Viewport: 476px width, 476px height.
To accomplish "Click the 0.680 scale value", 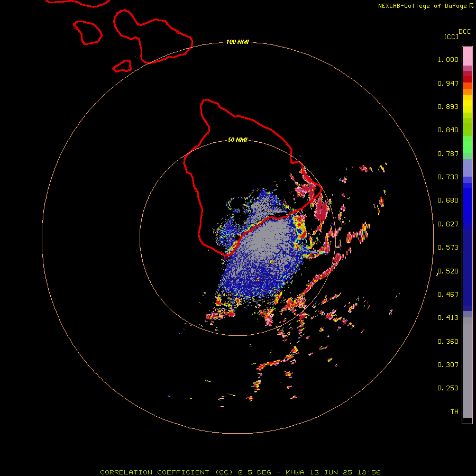I will tap(448, 200).
